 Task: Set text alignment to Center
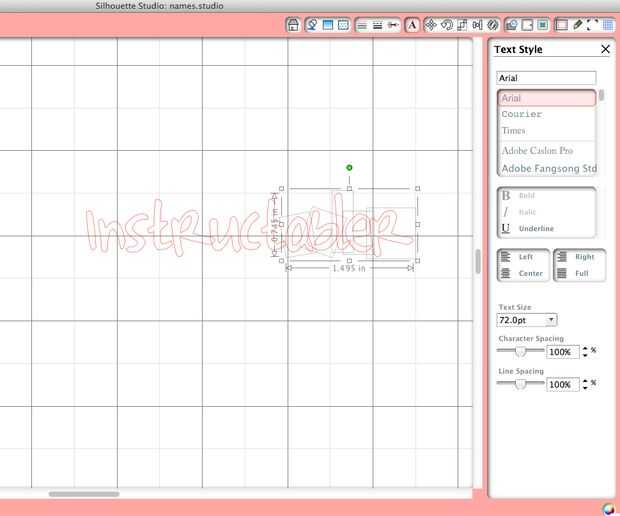pyautogui.click(x=522, y=273)
